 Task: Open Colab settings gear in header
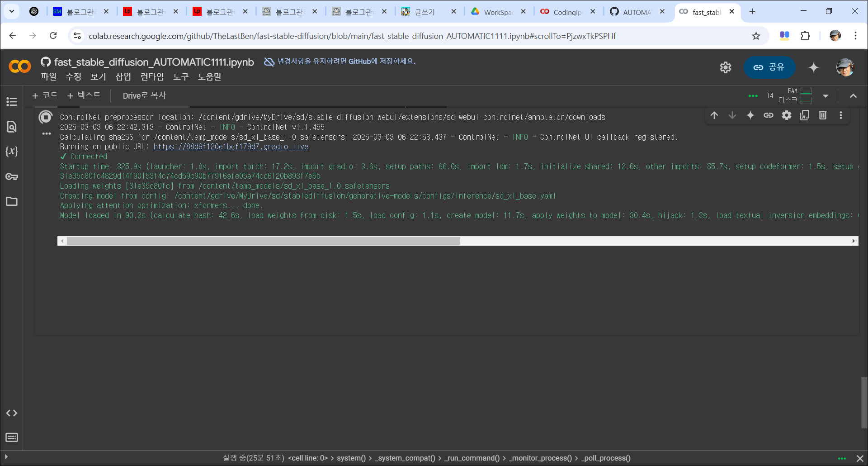(x=726, y=67)
